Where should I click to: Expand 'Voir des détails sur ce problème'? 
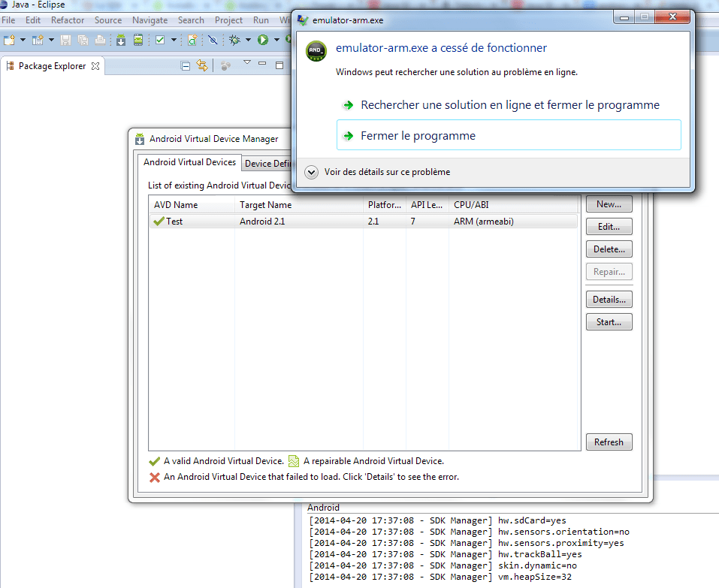311,172
